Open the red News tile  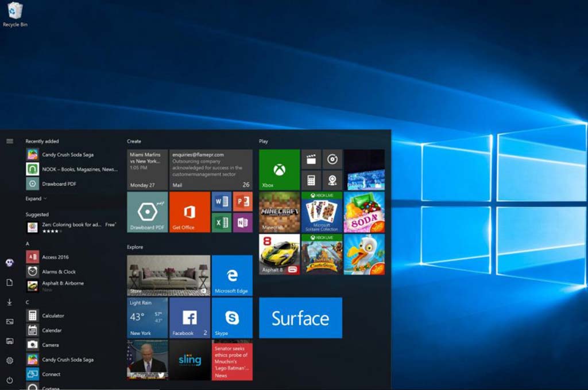pos(232,360)
